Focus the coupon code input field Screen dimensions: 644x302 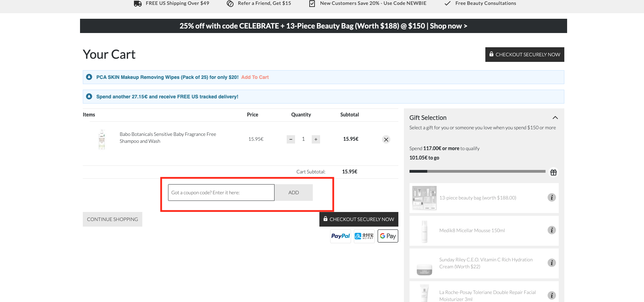[x=221, y=193]
